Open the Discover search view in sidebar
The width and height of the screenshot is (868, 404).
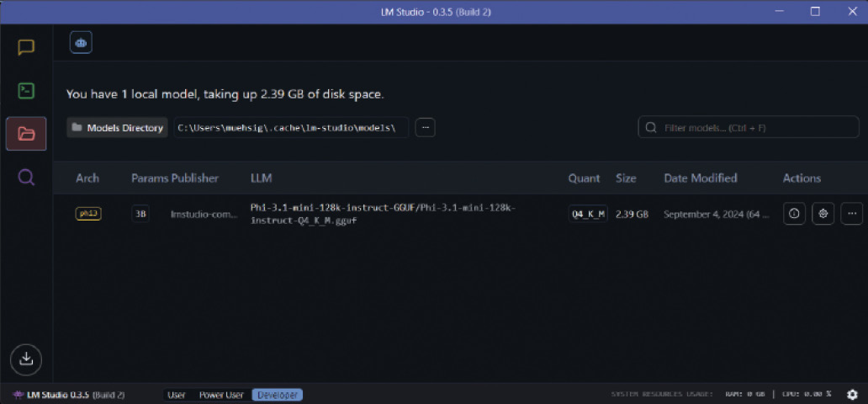click(x=26, y=178)
